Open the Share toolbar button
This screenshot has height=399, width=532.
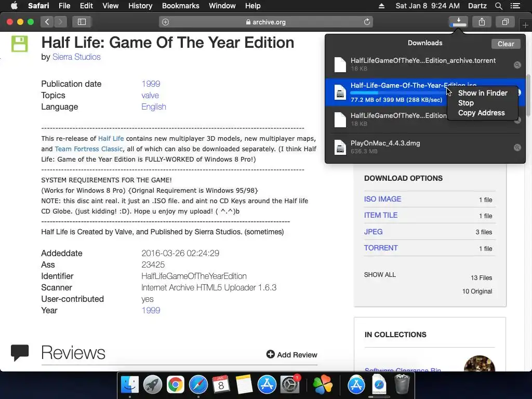[x=482, y=22]
